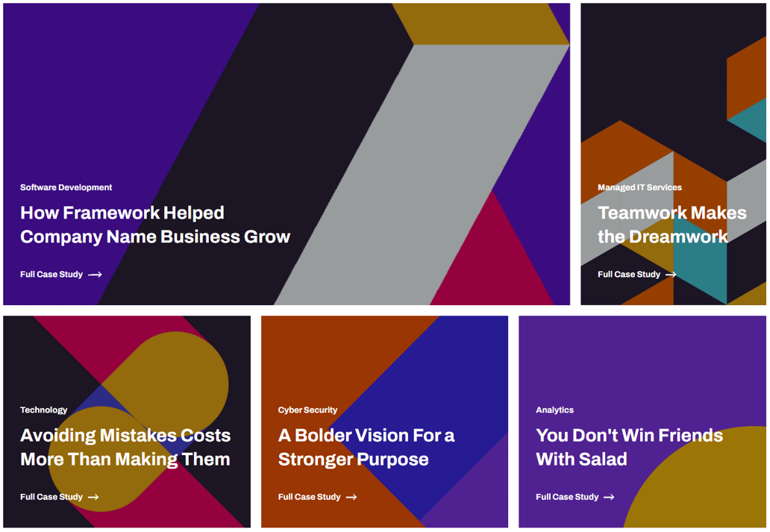Select the Managed IT Services category label
Screen dimensions: 770x532
(639, 187)
